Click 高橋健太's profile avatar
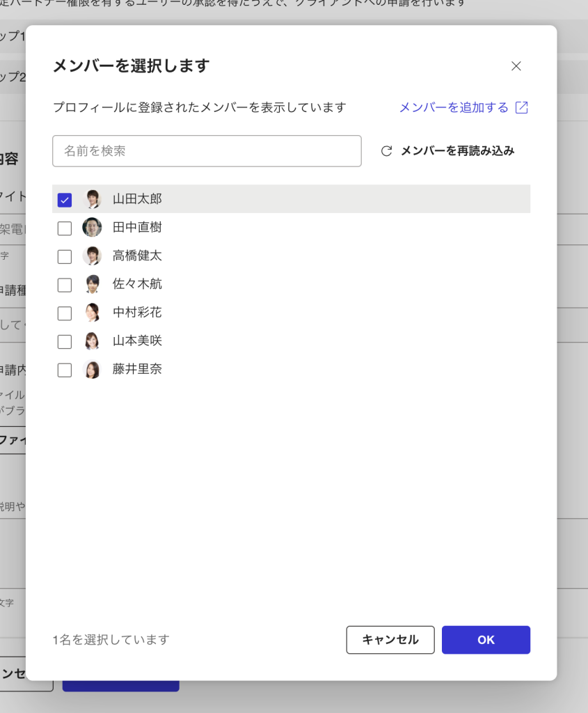Image resolution: width=588 pixels, height=713 pixels. [92, 256]
